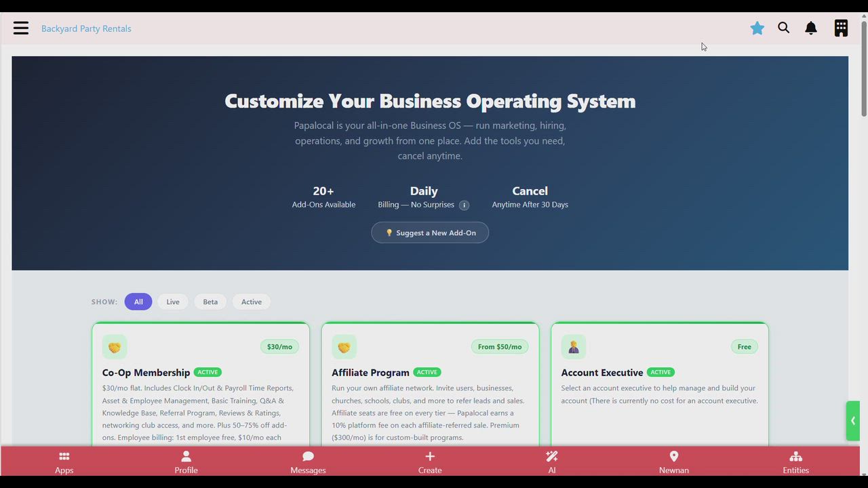Select the Beta filter
The width and height of the screenshot is (868, 488).
tap(210, 302)
